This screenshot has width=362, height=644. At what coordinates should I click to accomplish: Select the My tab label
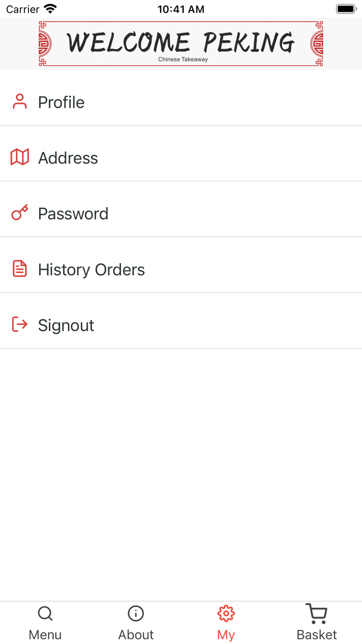coord(226,635)
